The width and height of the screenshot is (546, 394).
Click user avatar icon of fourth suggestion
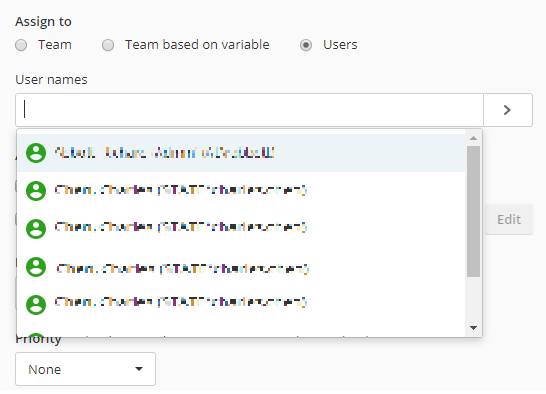(36, 267)
